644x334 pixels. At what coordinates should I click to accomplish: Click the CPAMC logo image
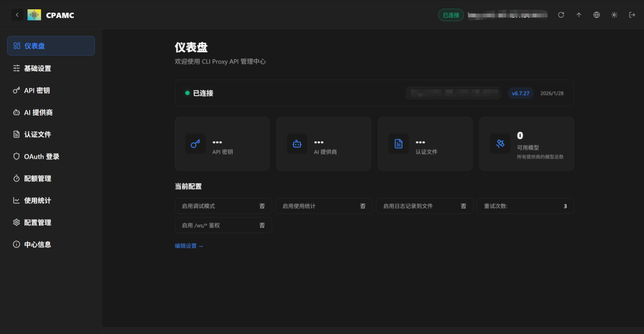pos(34,15)
